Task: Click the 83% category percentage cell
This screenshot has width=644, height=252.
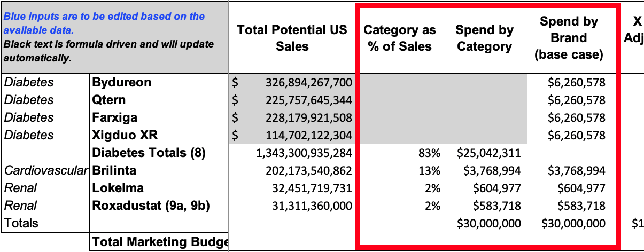Action: coord(400,153)
